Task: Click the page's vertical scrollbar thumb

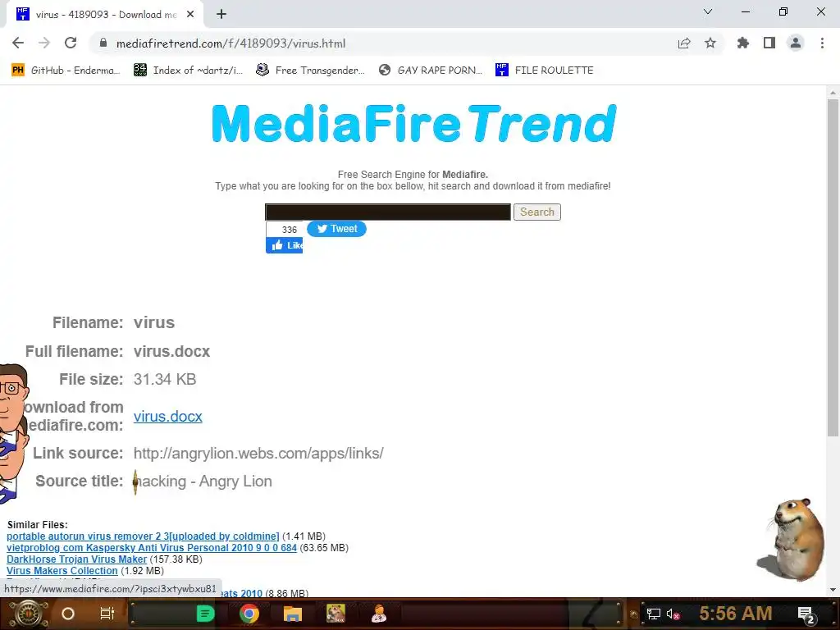Action: point(833,268)
